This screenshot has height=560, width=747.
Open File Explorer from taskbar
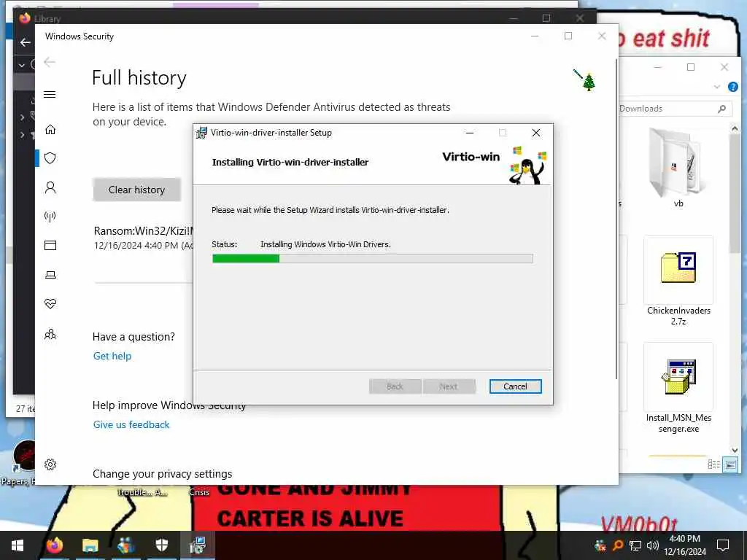tap(90, 545)
